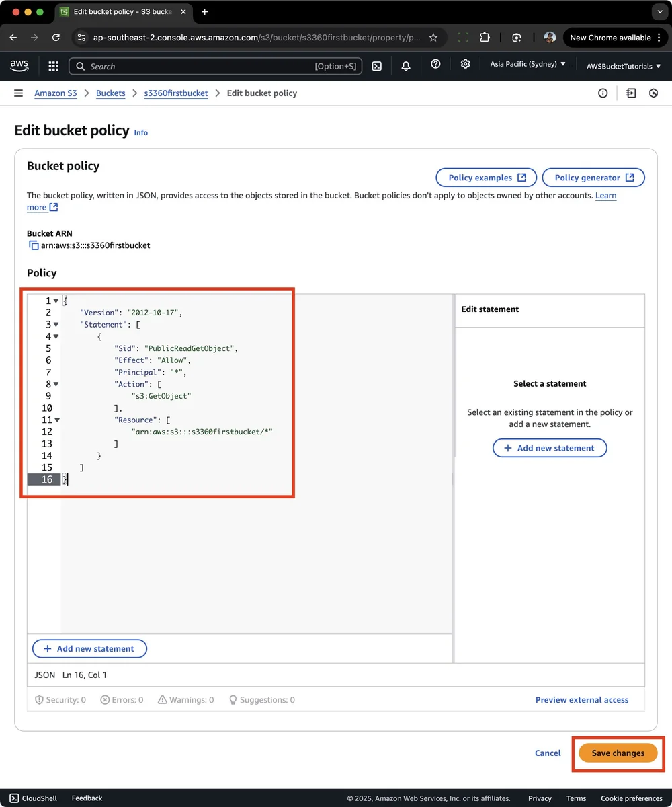This screenshot has height=807, width=672.
Task: Click the "2012-10-17" version value
Action: coord(154,313)
